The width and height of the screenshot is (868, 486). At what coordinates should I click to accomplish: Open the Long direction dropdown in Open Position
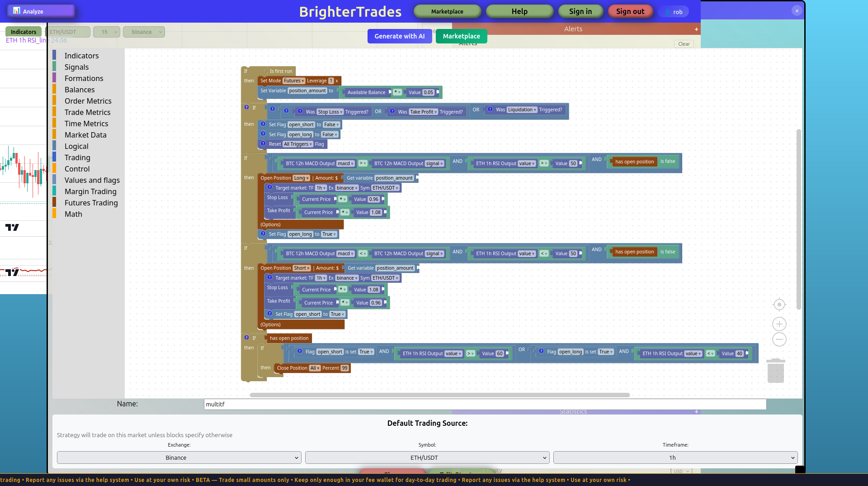(x=301, y=178)
